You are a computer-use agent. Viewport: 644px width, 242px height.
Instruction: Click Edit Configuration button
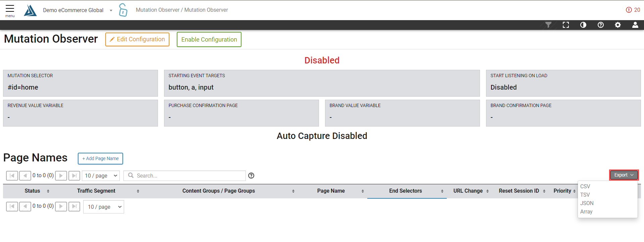(137, 39)
